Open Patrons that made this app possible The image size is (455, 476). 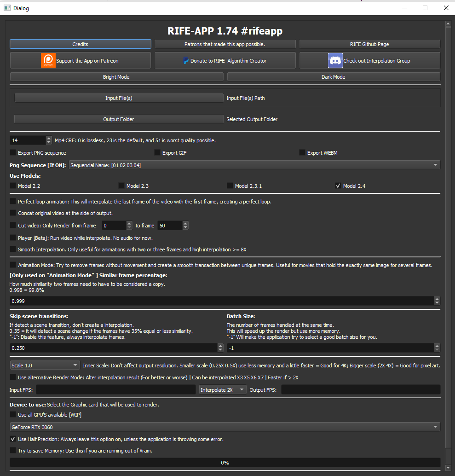225,44
